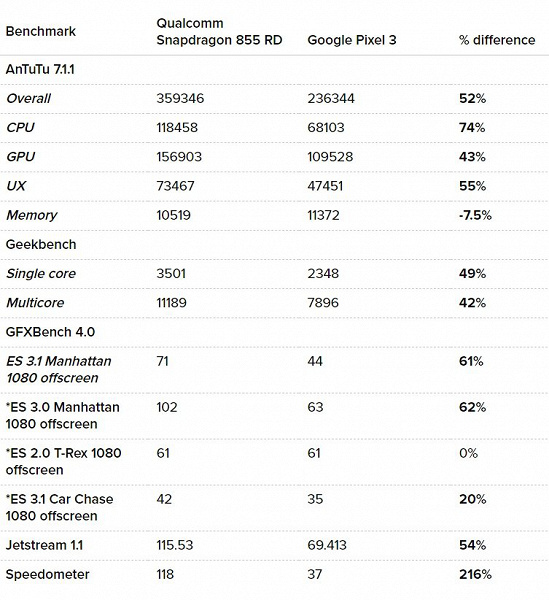The image size is (549, 600).
Task: Select the Qualcomm Snapdragon 855 RD header
Action: pyautogui.click(x=219, y=31)
